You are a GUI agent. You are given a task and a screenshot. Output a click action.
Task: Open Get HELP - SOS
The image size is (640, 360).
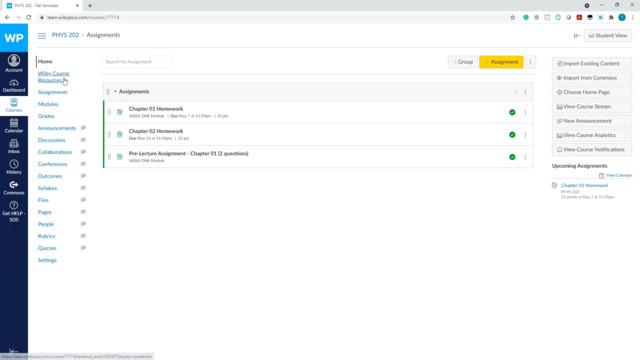(14, 211)
